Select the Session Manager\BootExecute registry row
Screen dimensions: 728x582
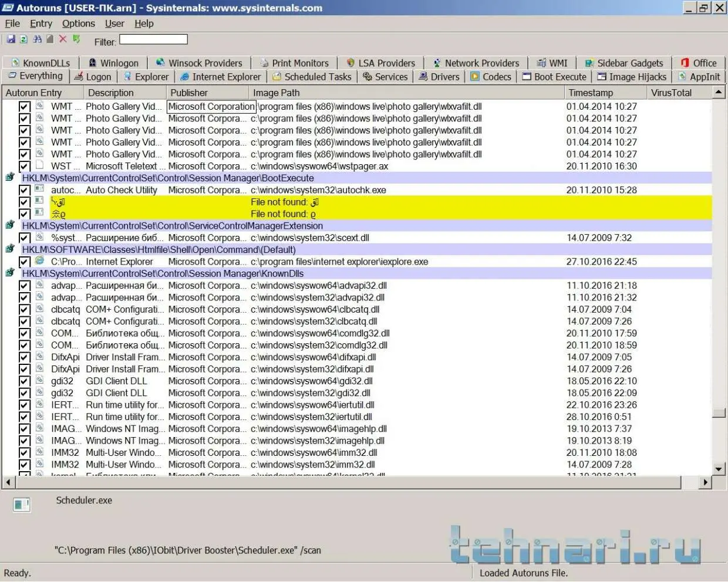[x=357, y=178]
